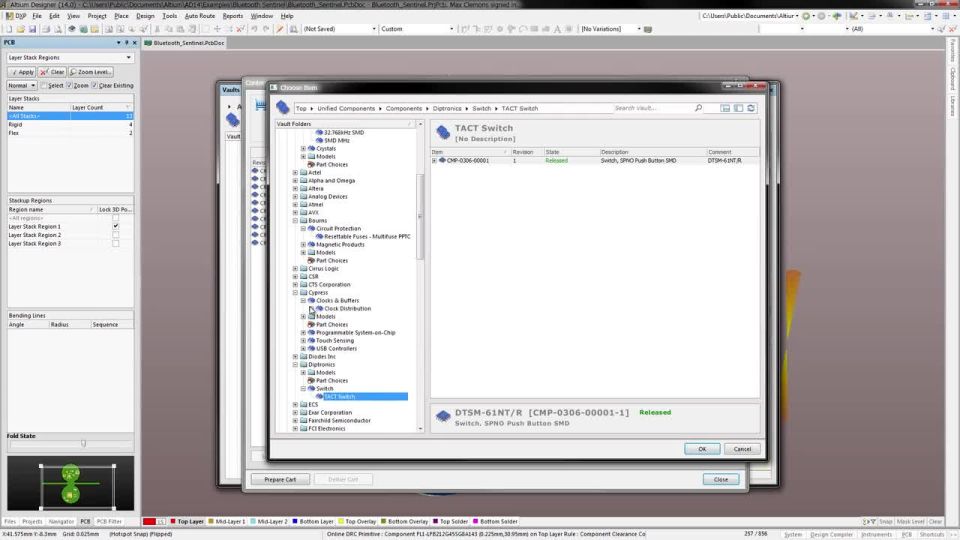
Task: Adjust the Fold State slider
Action: 83,443
